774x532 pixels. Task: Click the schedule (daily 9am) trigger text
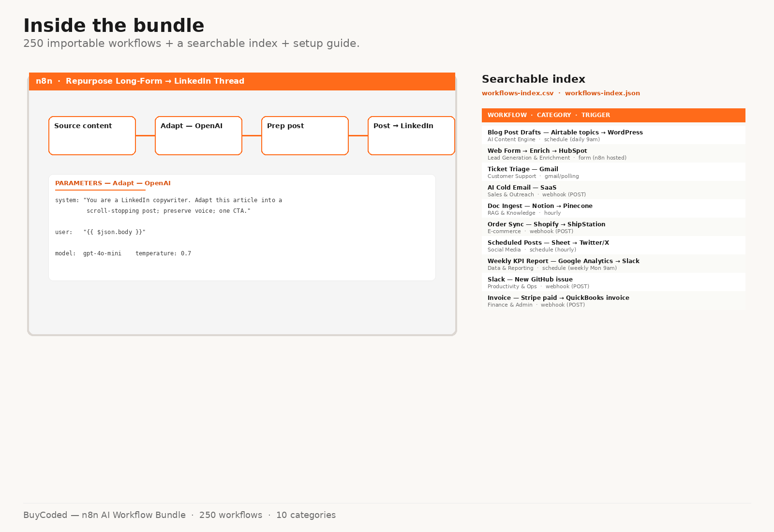572,140
